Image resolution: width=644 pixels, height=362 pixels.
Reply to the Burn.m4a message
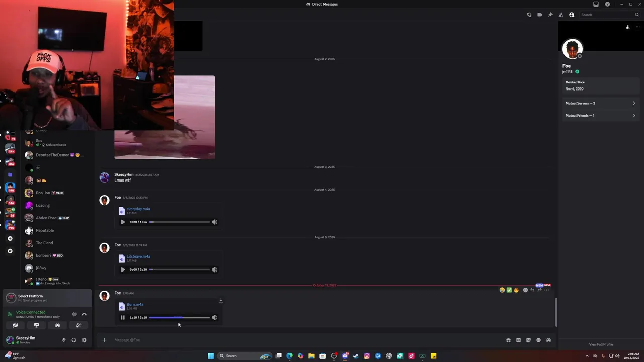point(532,290)
